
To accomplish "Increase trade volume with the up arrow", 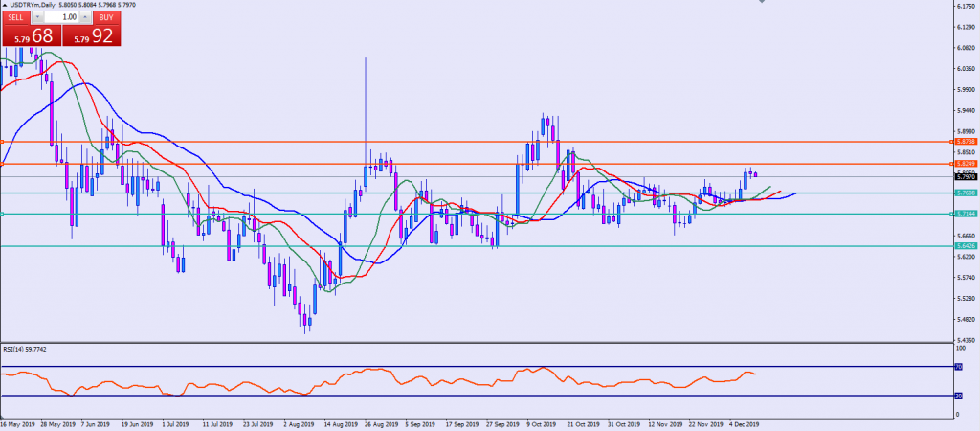I will pyautogui.click(x=87, y=17).
